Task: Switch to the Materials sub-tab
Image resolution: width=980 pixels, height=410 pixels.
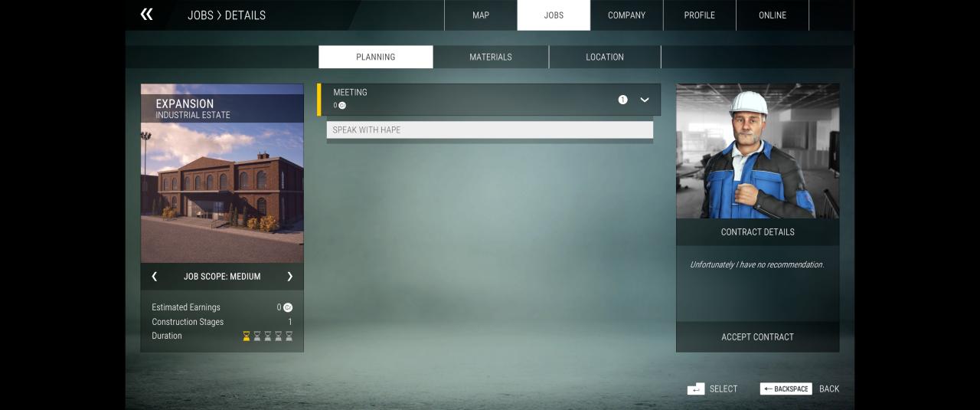Action: [491, 57]
